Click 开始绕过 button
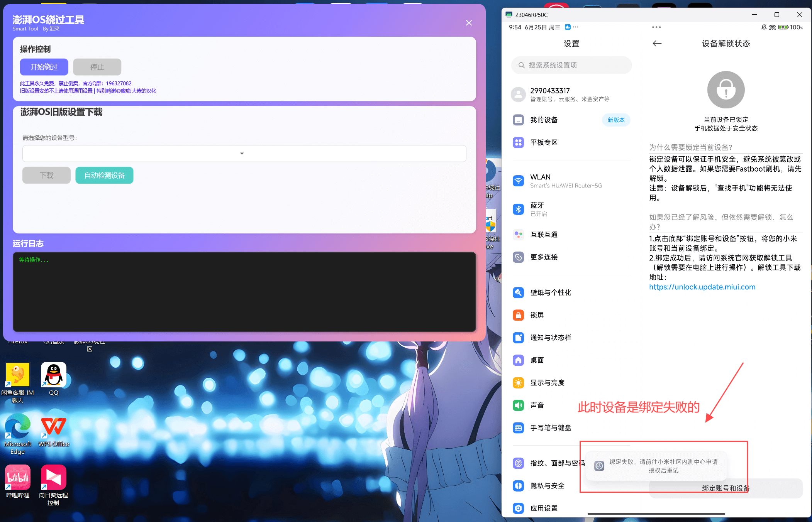 pos(44,67)
